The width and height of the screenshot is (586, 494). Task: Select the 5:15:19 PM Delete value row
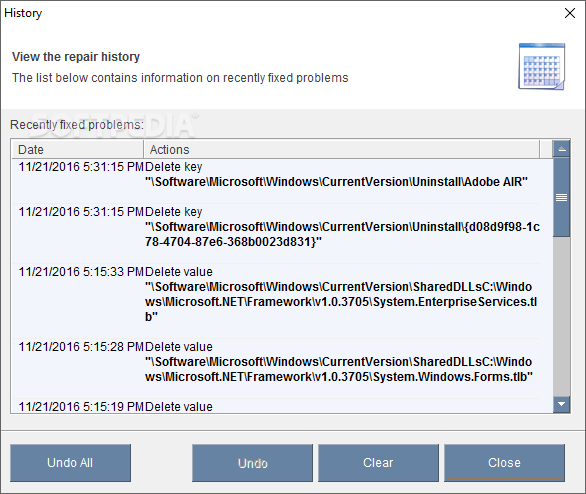(276, 406)
